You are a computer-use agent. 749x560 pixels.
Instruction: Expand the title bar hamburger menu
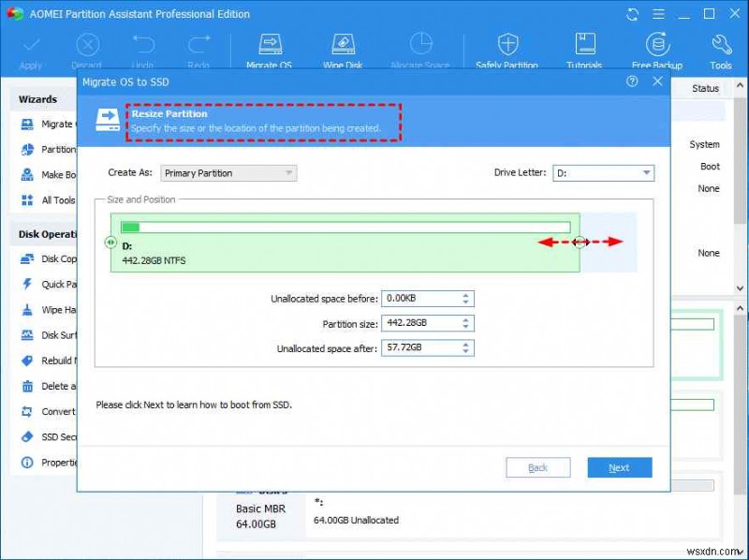660,14
